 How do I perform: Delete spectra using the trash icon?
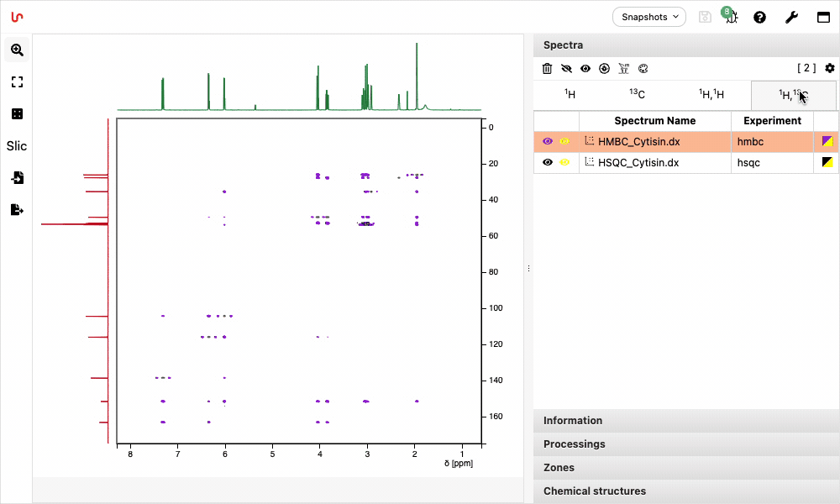coord(548,68)
